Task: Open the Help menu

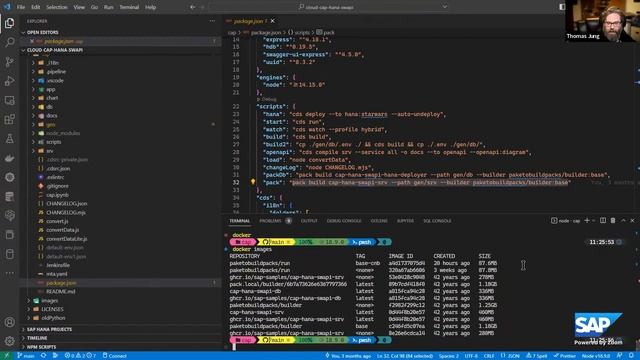Action: click(x=151, y=7)
